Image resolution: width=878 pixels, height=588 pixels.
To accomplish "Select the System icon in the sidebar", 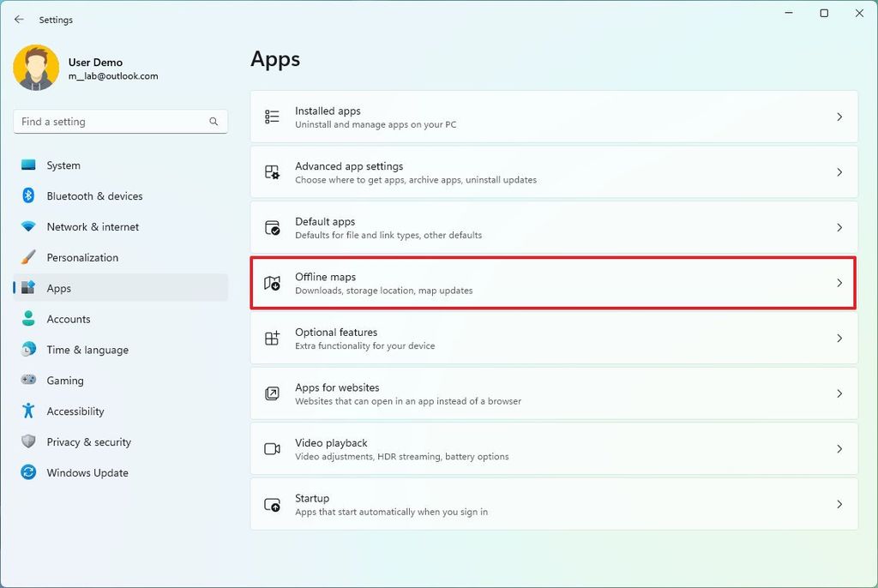I will click(28, 165).
